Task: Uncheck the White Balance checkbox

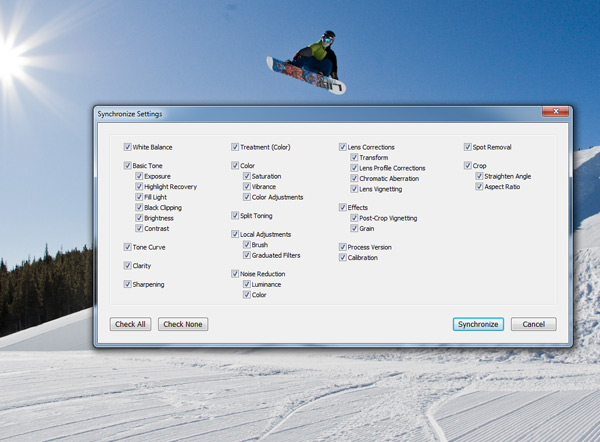Action: pyautogui.click(x=127, y=147)
